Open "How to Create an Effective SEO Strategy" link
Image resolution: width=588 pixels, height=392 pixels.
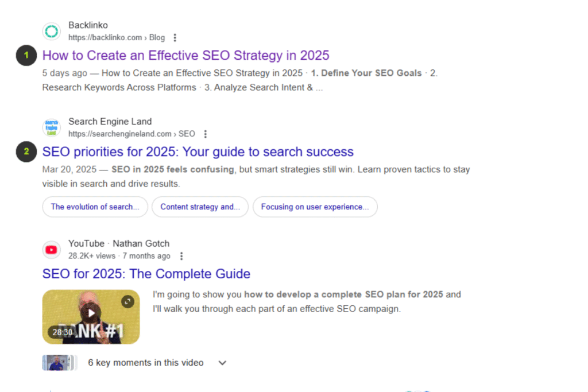[185, 56]
